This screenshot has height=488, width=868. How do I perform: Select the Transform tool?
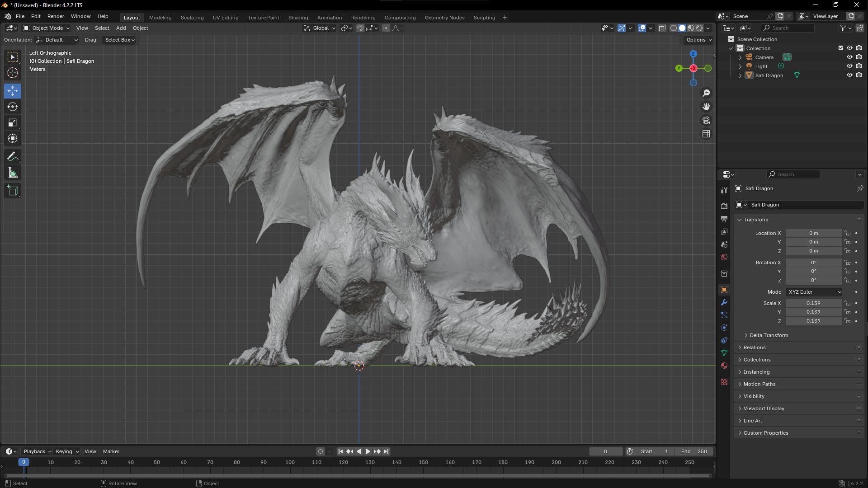[13, 138]
